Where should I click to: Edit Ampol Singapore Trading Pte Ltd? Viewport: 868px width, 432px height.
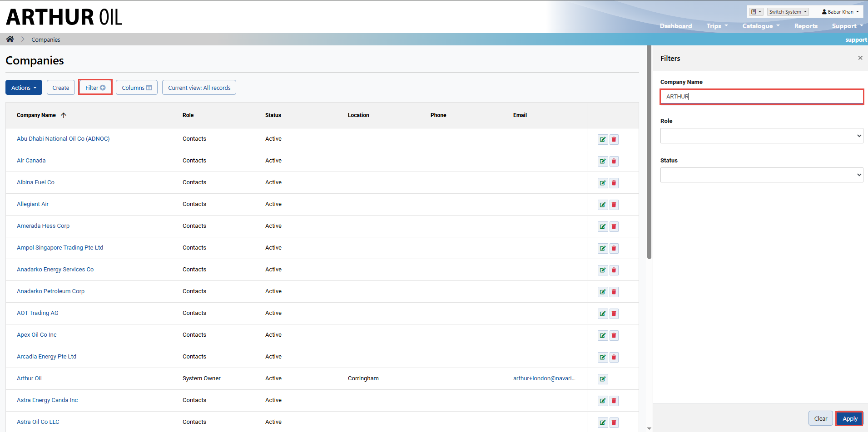tap(603, 248)
